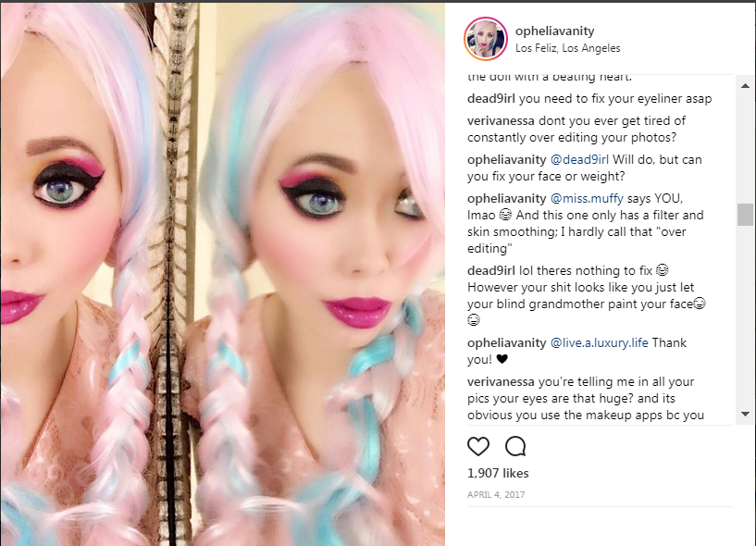The height and width of the screenshot is (546, 756).
Task: Open opheliavanity's name on the 'Thank you' reply
Action: click(x=506, y=343)
